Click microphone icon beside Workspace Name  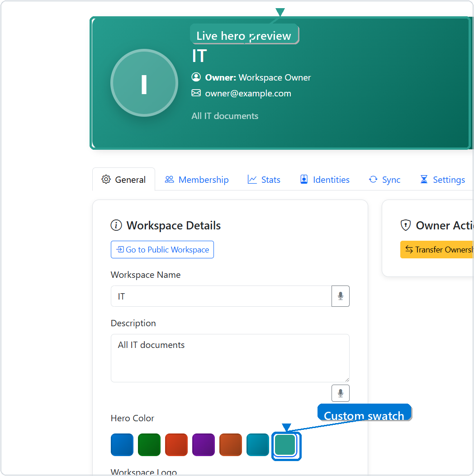(x=341, y=296)
